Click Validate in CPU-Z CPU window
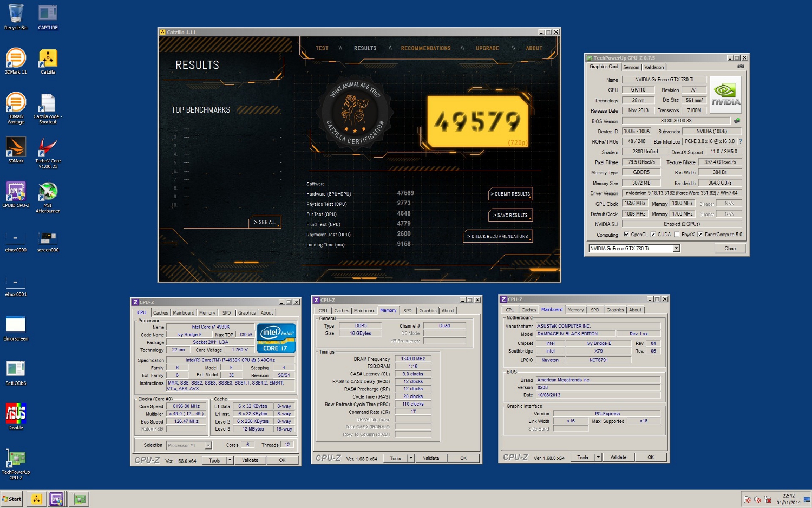 tap(250, 460)
